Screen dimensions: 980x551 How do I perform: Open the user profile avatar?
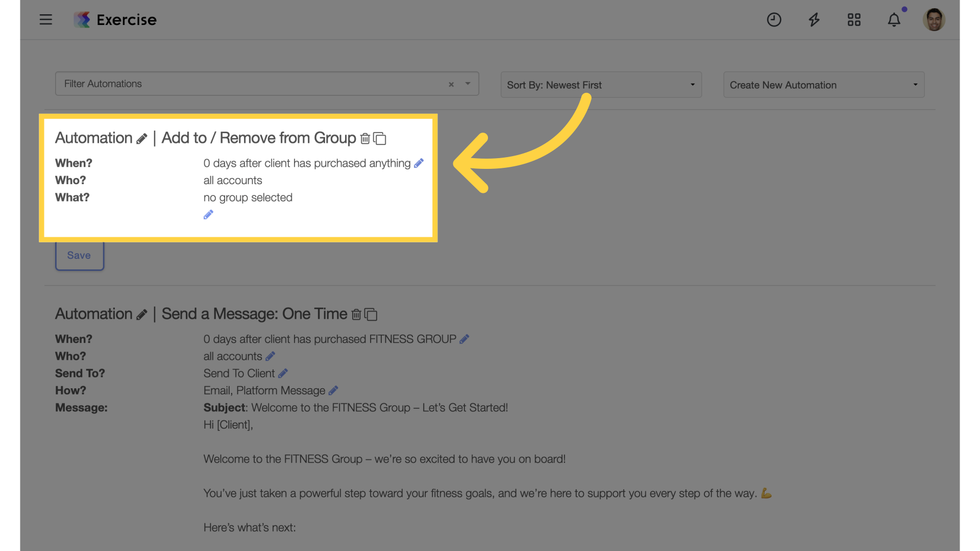[934, 20]
